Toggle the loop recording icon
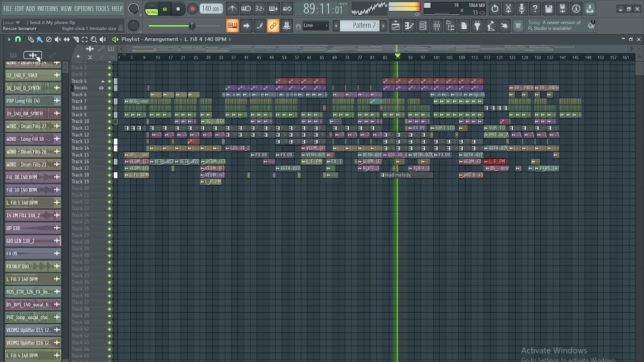644x362 pixels. point(287,9)
